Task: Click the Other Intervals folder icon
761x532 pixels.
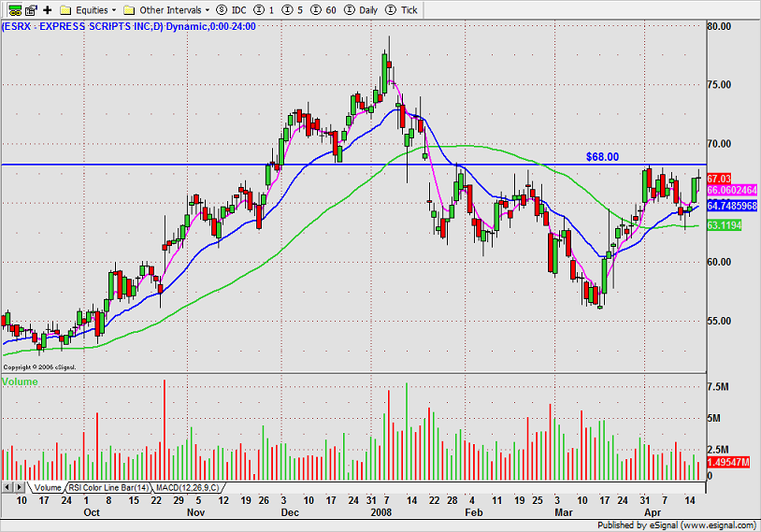Action: click(x=129, y=10)
